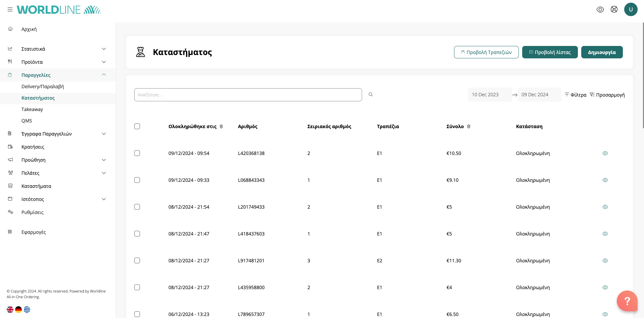View order L420368138 via eye icon
Viewport: 644px width, 318px height.
pyautogui.click(x=605, y=153)
